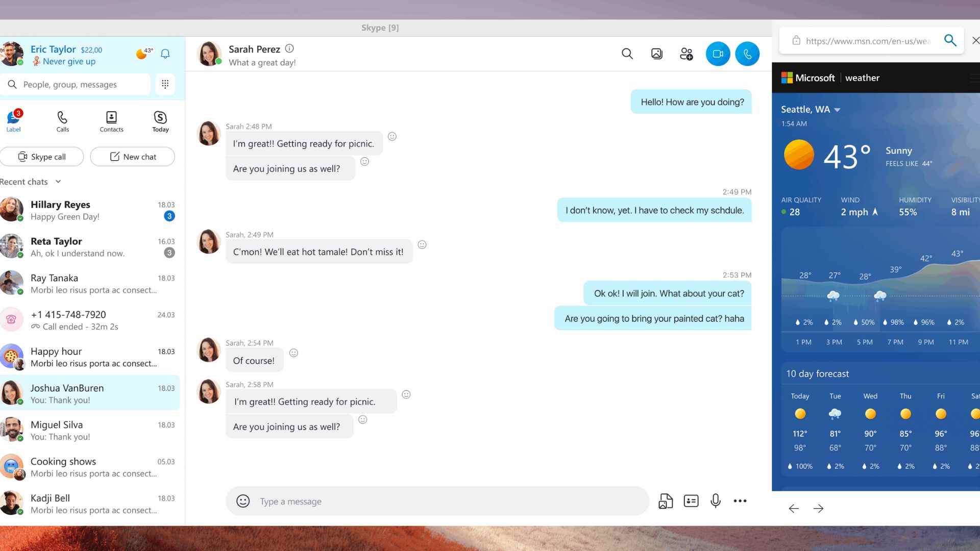
Task: Click the schedule meeting icon
Action: point(690,500)
